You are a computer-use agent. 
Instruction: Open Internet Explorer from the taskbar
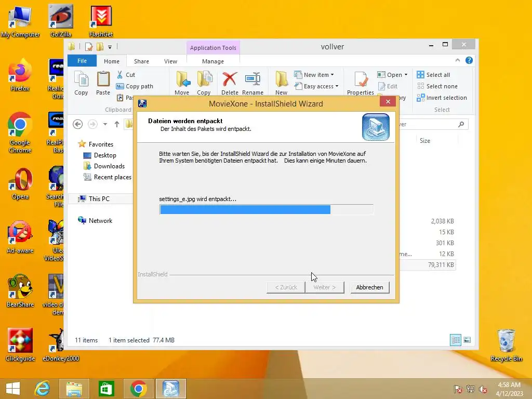pos(42,389)
